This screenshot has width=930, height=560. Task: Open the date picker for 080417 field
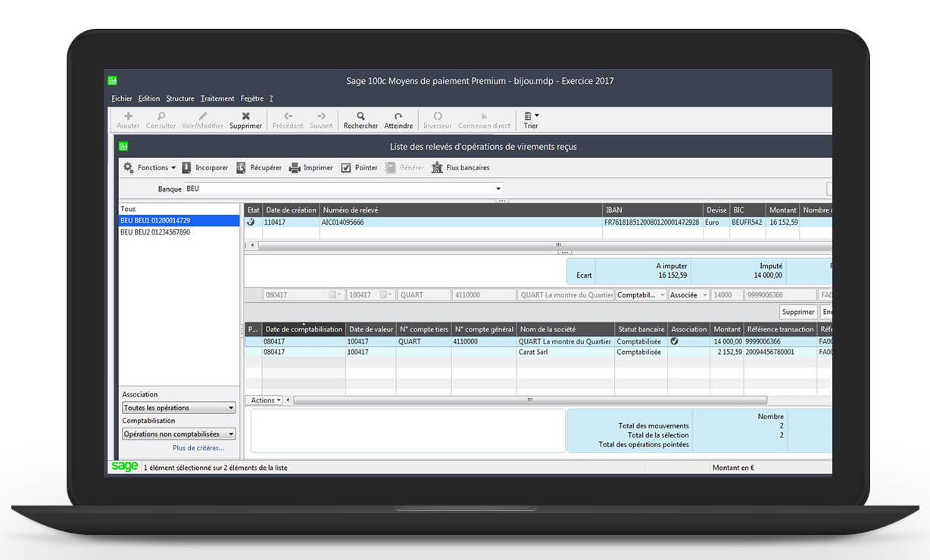pos(335,295)
